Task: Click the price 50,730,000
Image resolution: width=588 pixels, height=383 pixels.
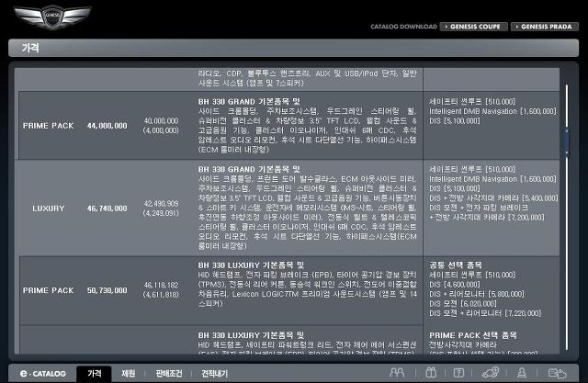Action: [107, 290]
